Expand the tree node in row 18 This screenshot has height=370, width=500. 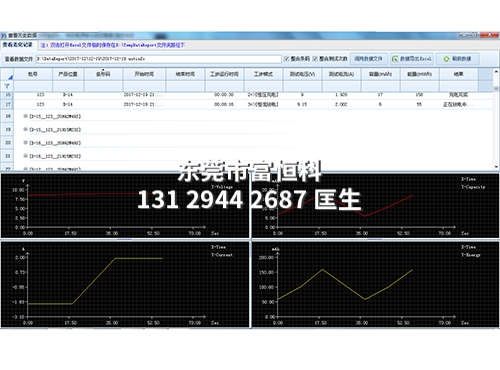point(25,116)
